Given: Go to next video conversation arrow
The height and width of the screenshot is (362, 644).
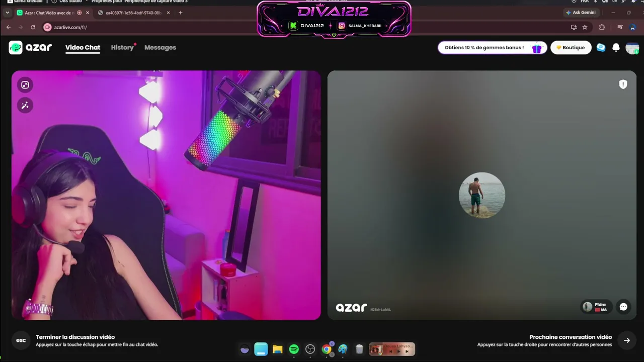Looking at the screenshot, I should pos(627,340).
